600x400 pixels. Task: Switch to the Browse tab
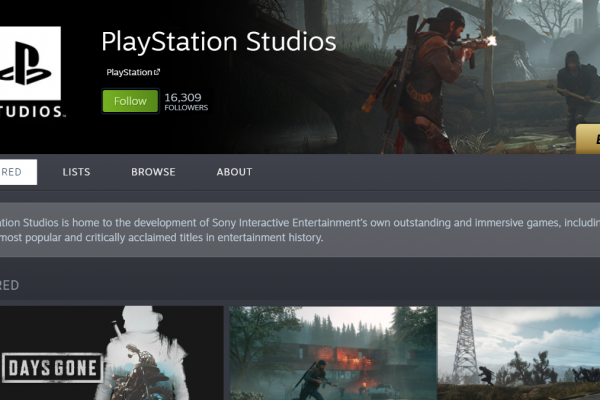coord(153,172)
